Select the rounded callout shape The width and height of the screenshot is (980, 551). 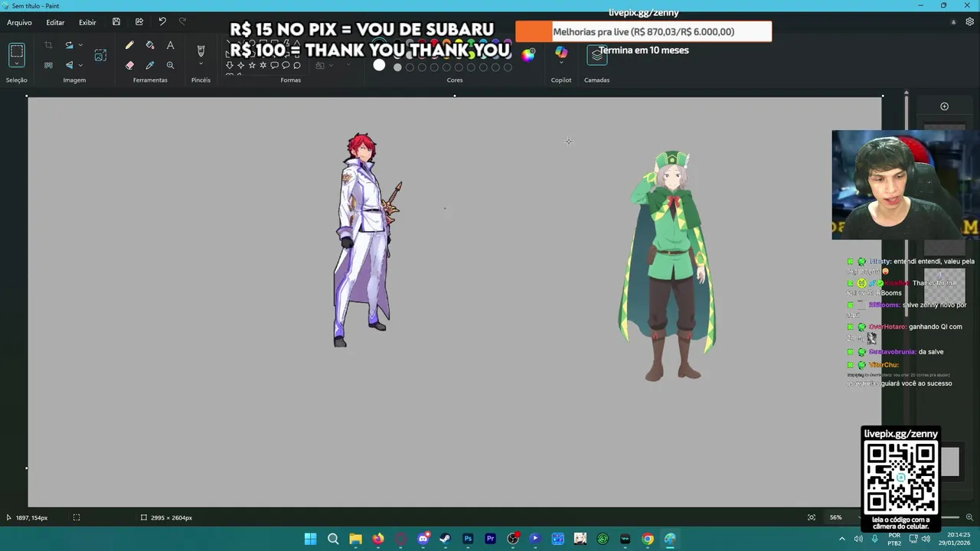pos(275,66)
